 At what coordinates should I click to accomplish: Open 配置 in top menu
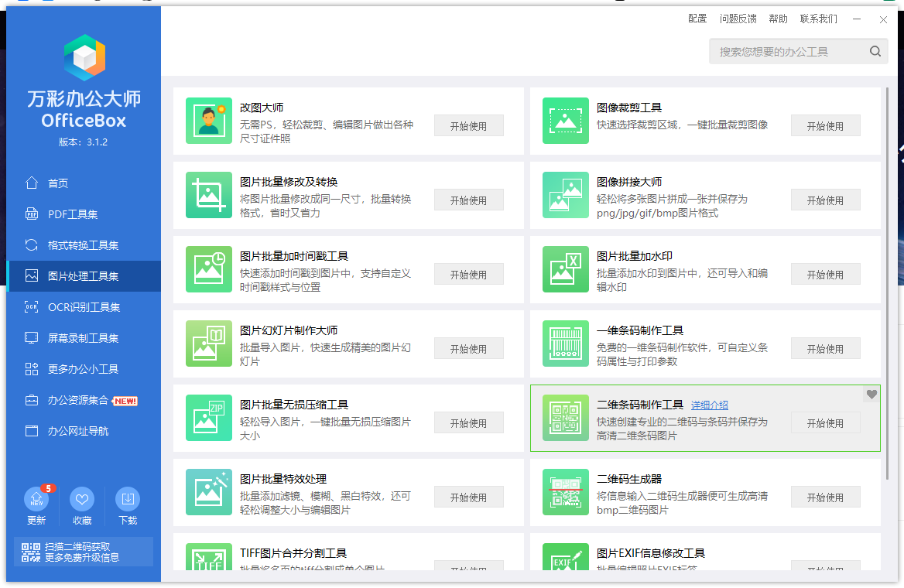pos(697,19)
